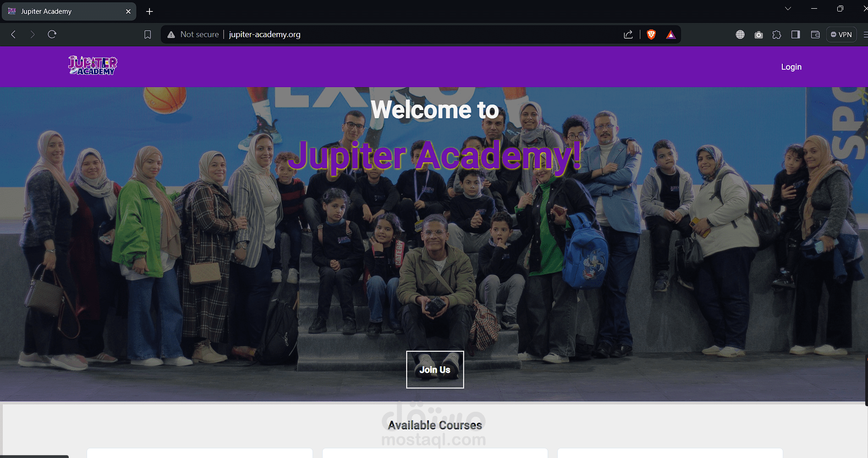
Task: Toggle the VPN button
Action: pos(841,34)
